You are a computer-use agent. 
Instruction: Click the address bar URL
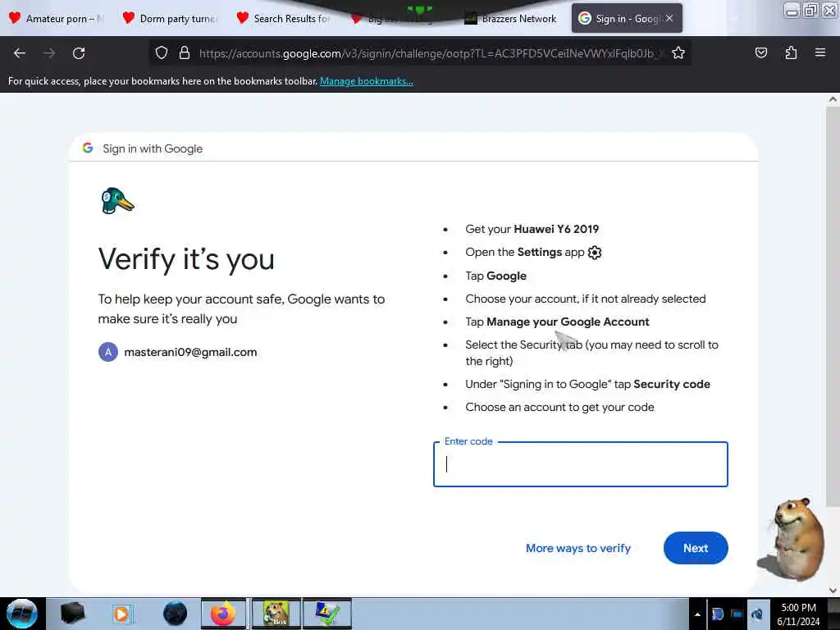[x=431, y=53]
